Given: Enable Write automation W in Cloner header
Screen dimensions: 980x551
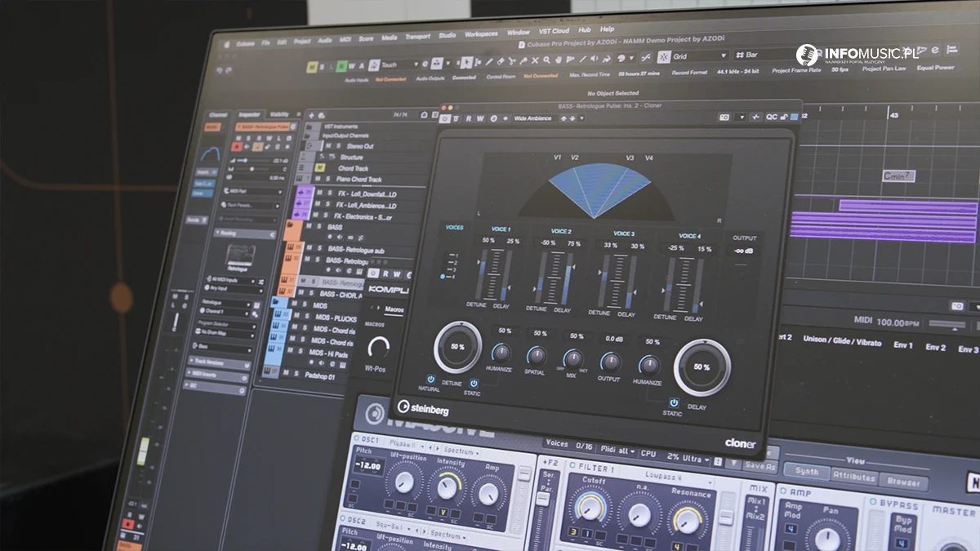Looking at the screenshot, I should coord(481,118).
